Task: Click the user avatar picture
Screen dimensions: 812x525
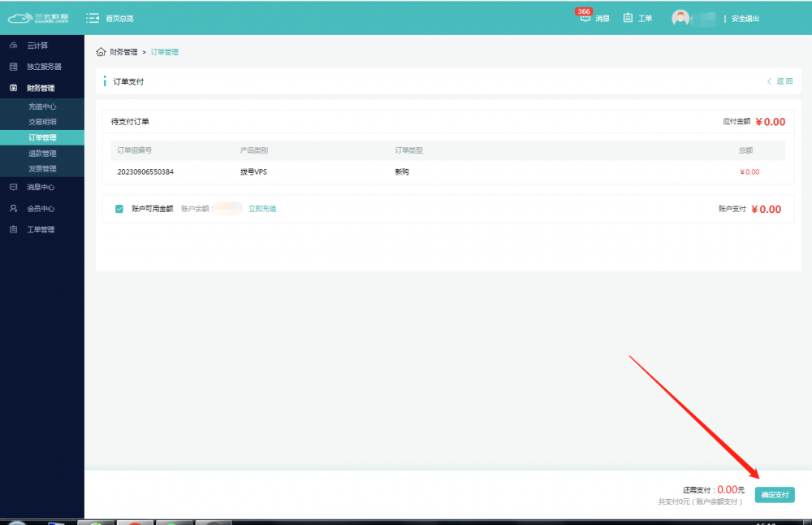Action: click(680, 18)
